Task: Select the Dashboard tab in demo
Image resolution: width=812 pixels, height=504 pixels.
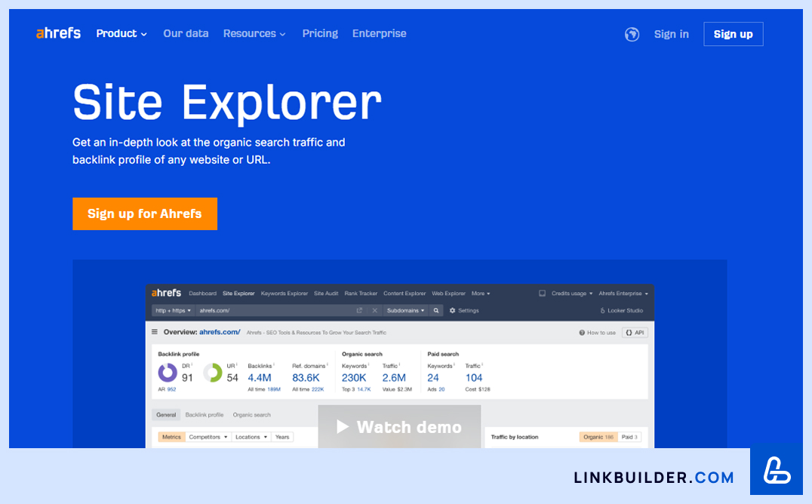Action: coord(202,293)
